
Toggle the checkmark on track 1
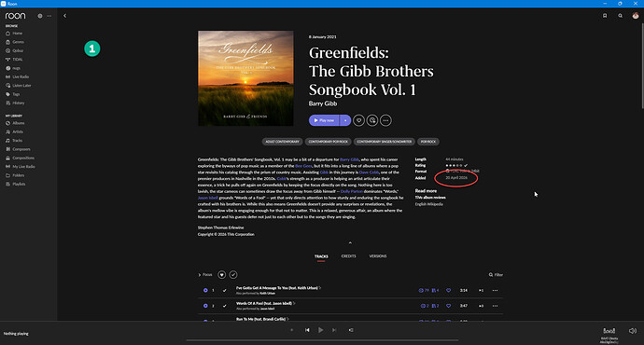point(225,290)
